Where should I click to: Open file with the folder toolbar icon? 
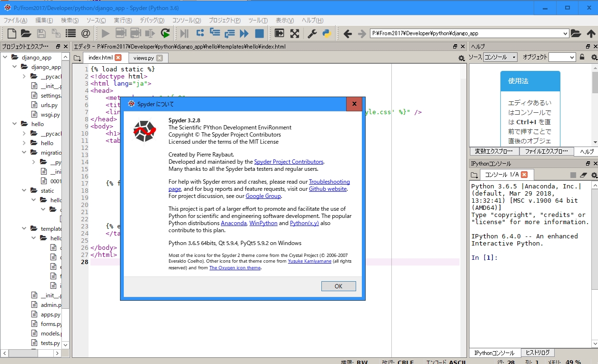coord(26,33)
